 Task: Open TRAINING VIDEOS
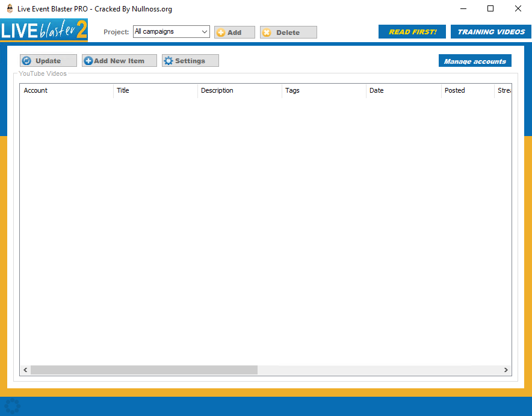point(491,32)
